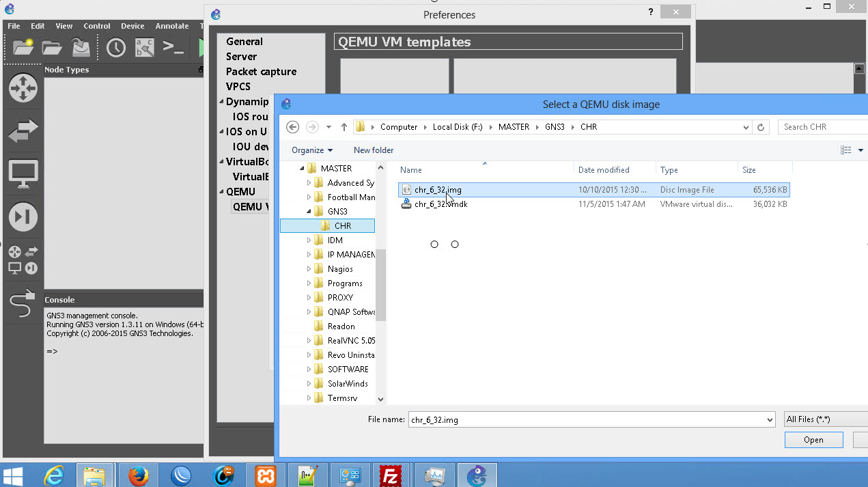Open Internet Explorer from taskbar
The height and width of the screenshot is (487, 868).
pyautogui.click(x=55, y=475)
